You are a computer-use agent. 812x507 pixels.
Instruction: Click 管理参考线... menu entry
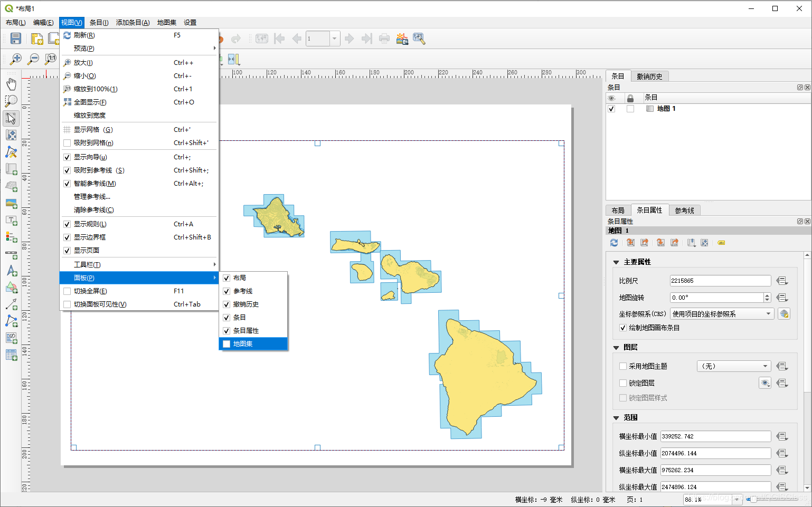pyautogui.click(x=139, y=197)
